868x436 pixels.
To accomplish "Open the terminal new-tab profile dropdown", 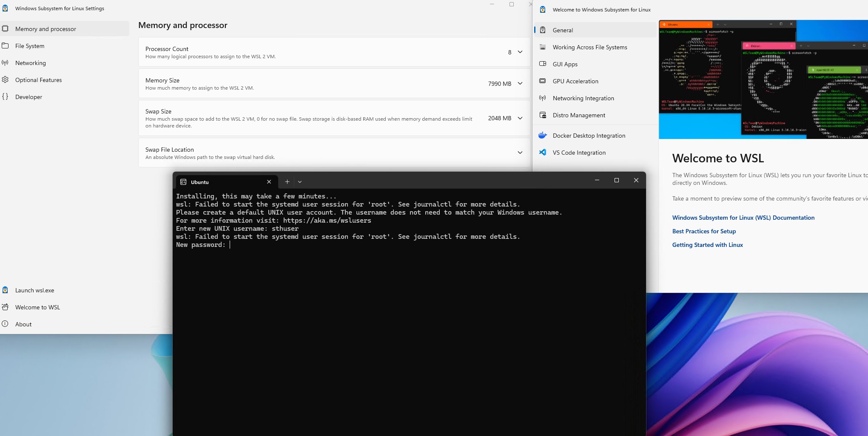I will click(x=300, y=182).
